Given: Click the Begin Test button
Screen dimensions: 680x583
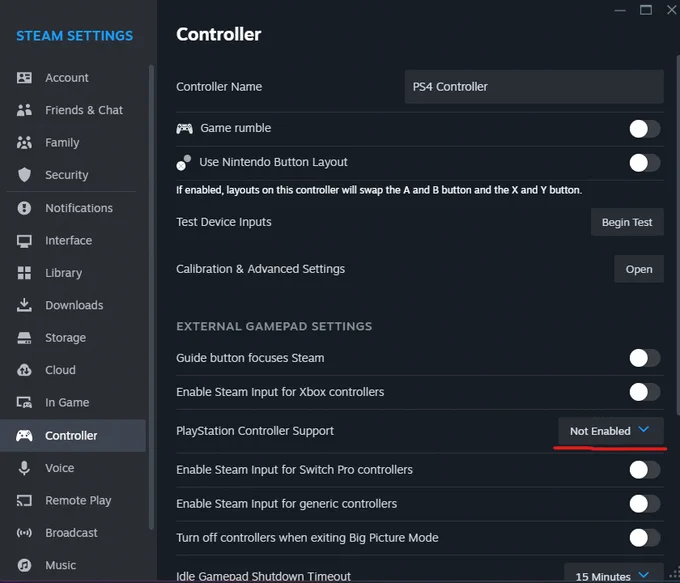Looking at the screenshot, I should click(x=627, y=222).
